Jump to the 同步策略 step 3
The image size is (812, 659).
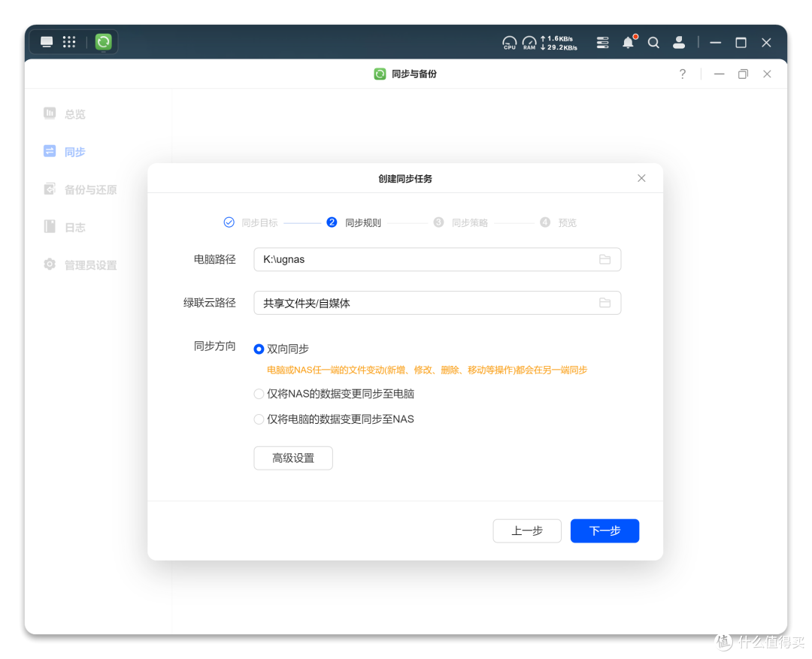[x=461, y=222]
